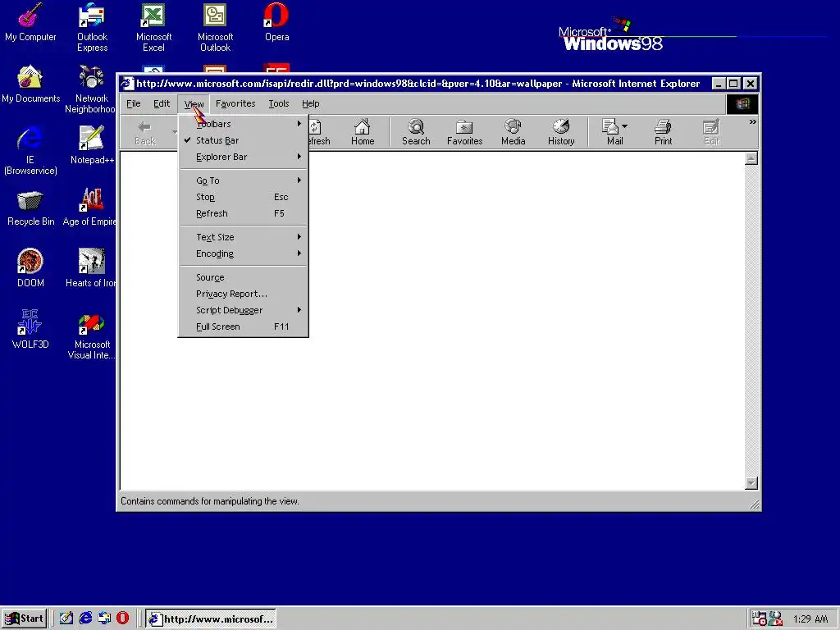
Task: Open the History toolbar button
Action: [x=561, y=132]
